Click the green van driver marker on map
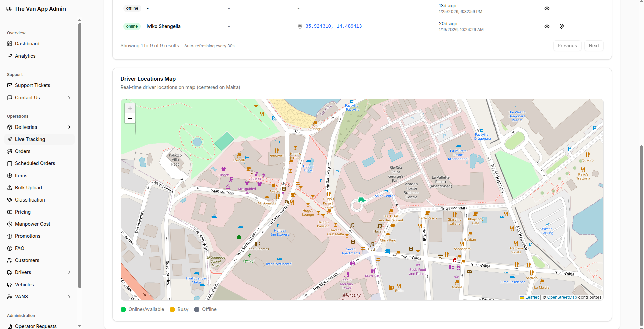644x329 pixels. point(361,200)
